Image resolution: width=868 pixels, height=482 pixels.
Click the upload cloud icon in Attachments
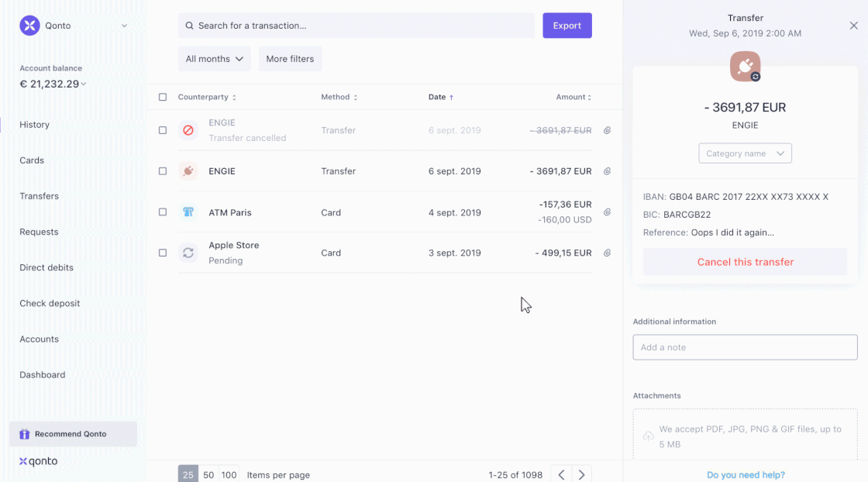(648, 436)
